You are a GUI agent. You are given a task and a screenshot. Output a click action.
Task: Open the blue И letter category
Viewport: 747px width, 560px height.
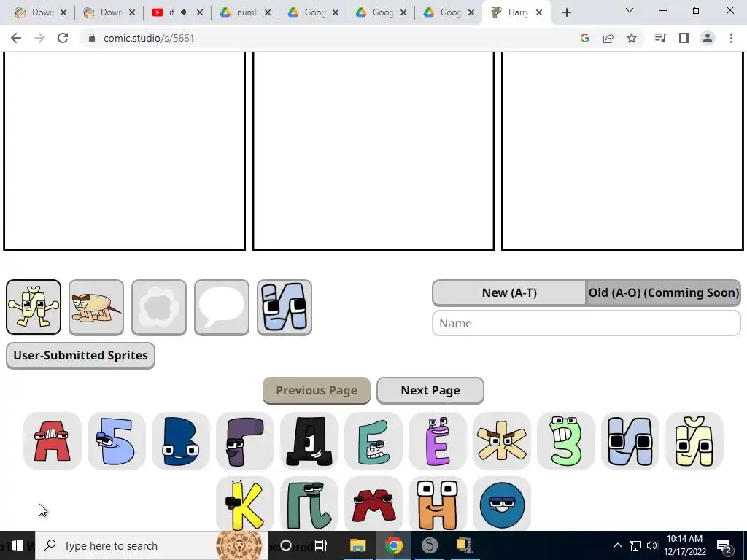click(285, 307)
